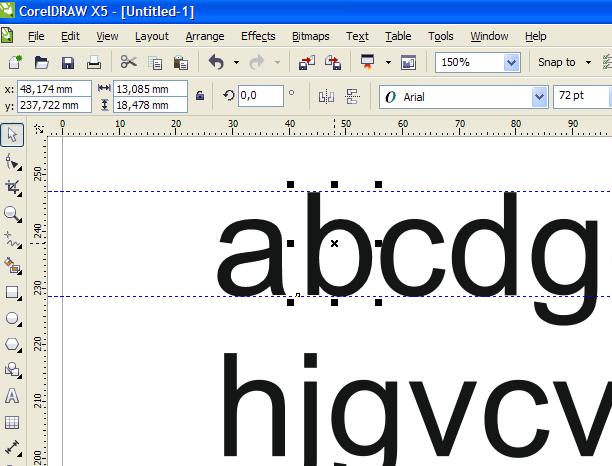Click the 72 pt font size field
The width and height of the screenshot is (612, 466).
[x=582, y=96]
